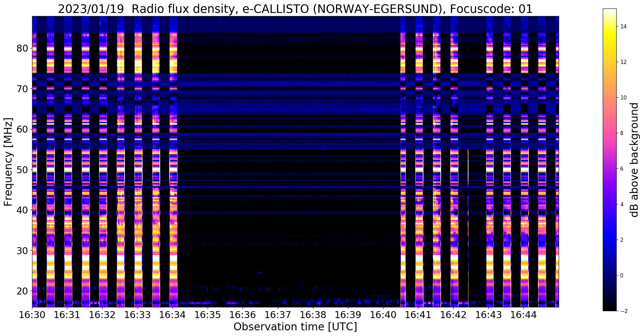Click the 'dB above background' colorbar label
This screenshot has width=644, height=336.
[635, 160]
